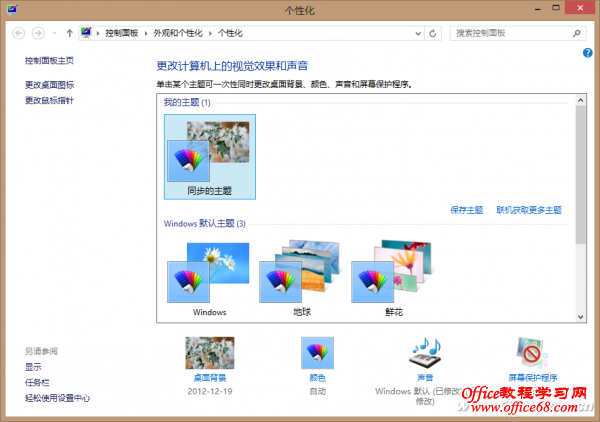Screen dimensions: 600x422
Task: Click the 2012-12-19 background name text
Action: tap(210, 391)
